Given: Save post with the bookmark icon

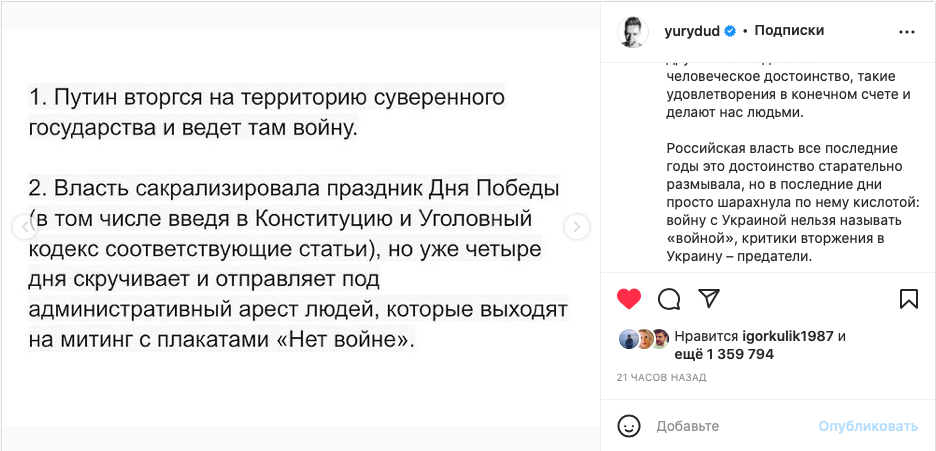Looking at the screenshot, I should pos(908,299).
